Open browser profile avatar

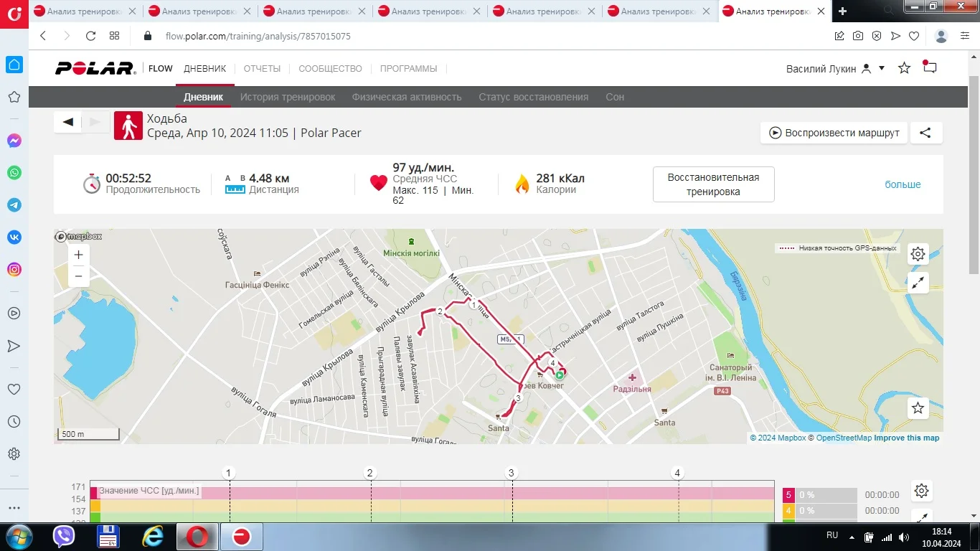tap(942, 36)
